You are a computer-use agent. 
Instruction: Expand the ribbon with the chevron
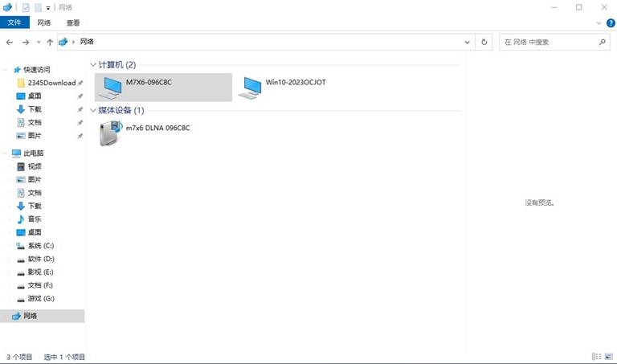599,22
